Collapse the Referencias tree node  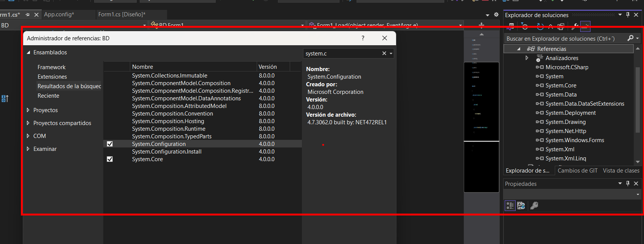[x=519, y=49]
